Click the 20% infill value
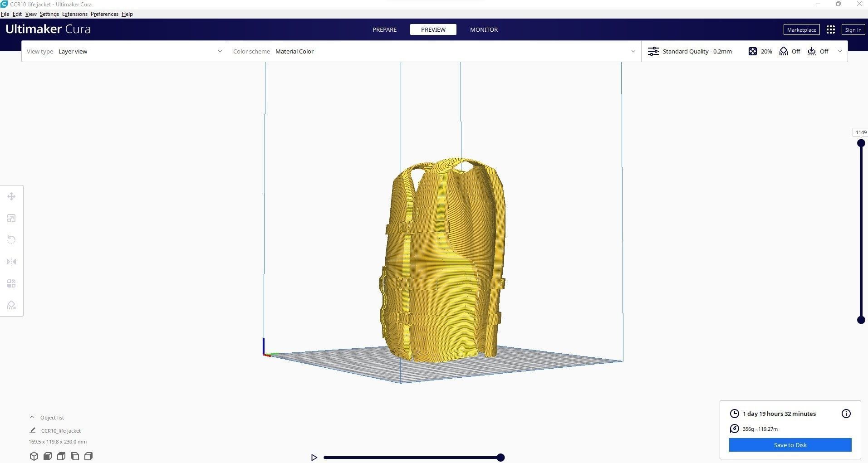Image resolution: width=868 pixels, height=463 pixels. [766, 51]
